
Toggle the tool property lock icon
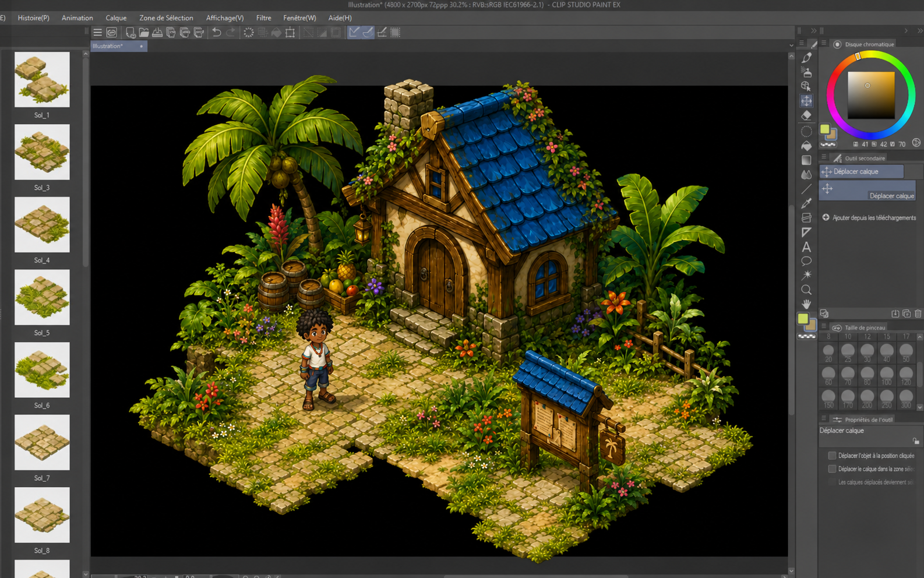pyautogui.click(x=916, y=441)
